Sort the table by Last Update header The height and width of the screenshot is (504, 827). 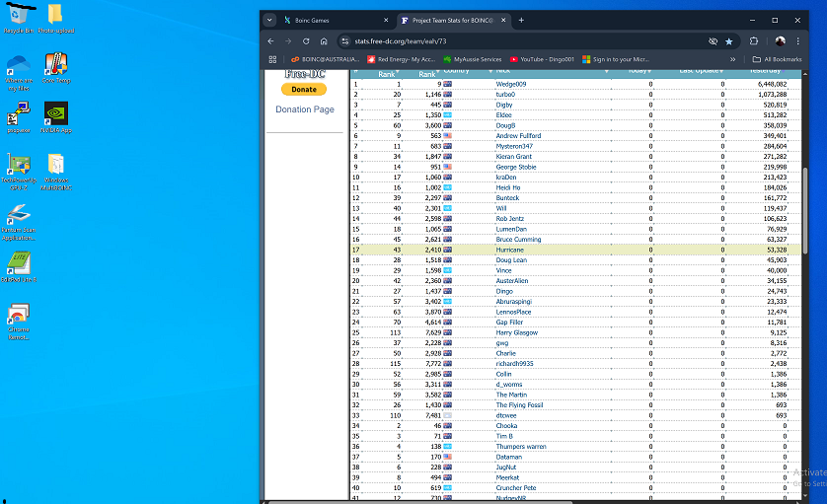pyautogui.click(x=701, y=71)
